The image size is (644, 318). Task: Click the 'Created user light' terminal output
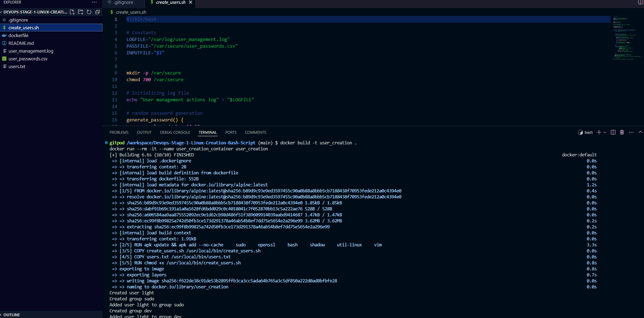(132, 293)
